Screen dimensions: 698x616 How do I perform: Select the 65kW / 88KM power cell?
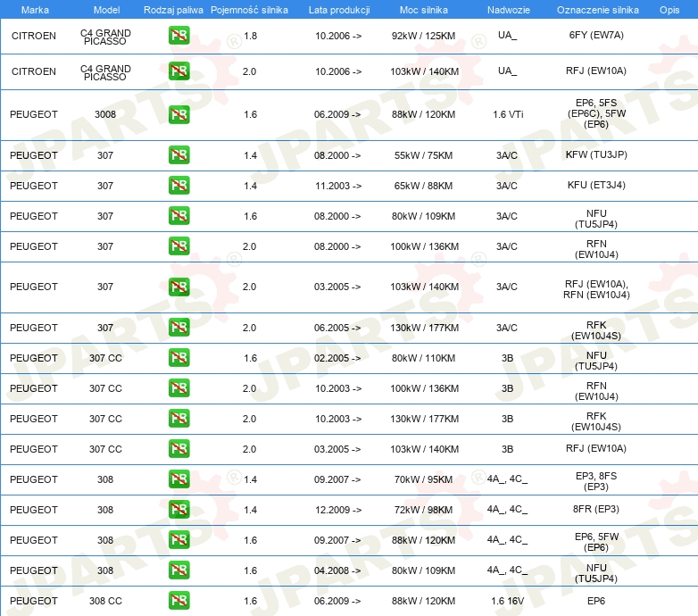pos(423,186)
